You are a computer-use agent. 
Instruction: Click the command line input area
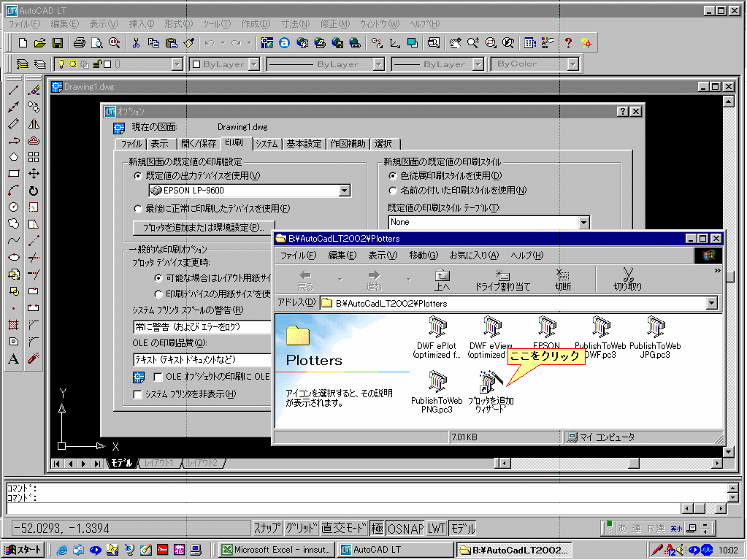click(343, 510)
